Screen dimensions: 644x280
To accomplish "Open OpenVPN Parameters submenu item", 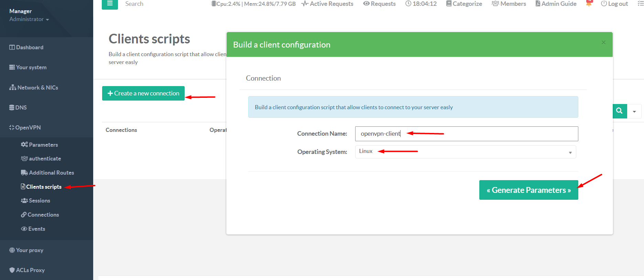I will [x=40, y=145].
